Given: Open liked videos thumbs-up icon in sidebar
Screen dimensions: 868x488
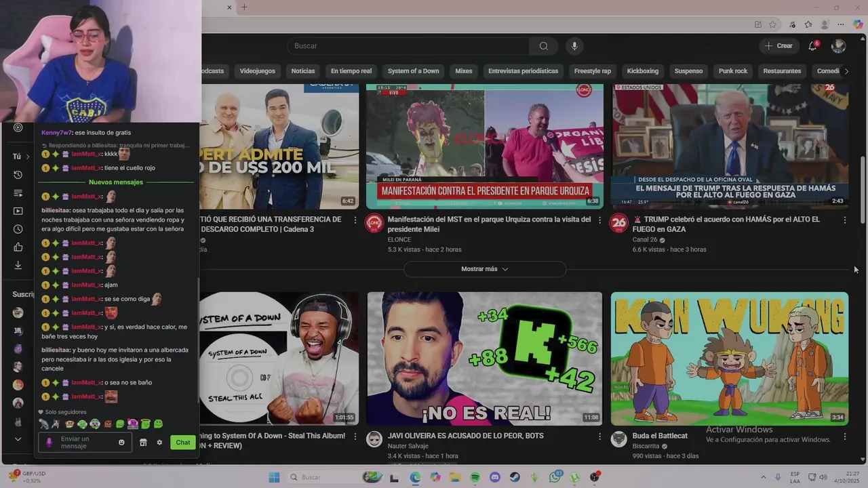Looking at the screenshot, I should pos(18,247).
